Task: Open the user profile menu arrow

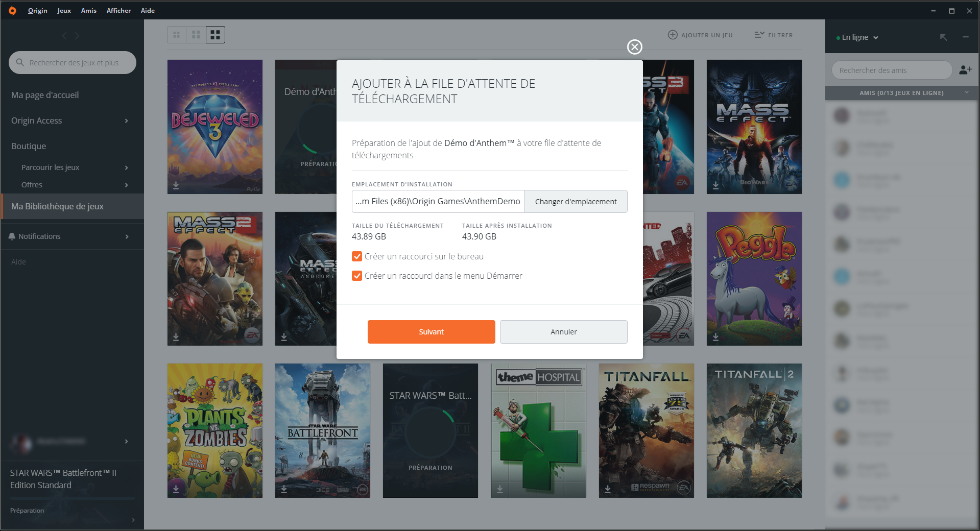Action: click(x=127, y=441)
